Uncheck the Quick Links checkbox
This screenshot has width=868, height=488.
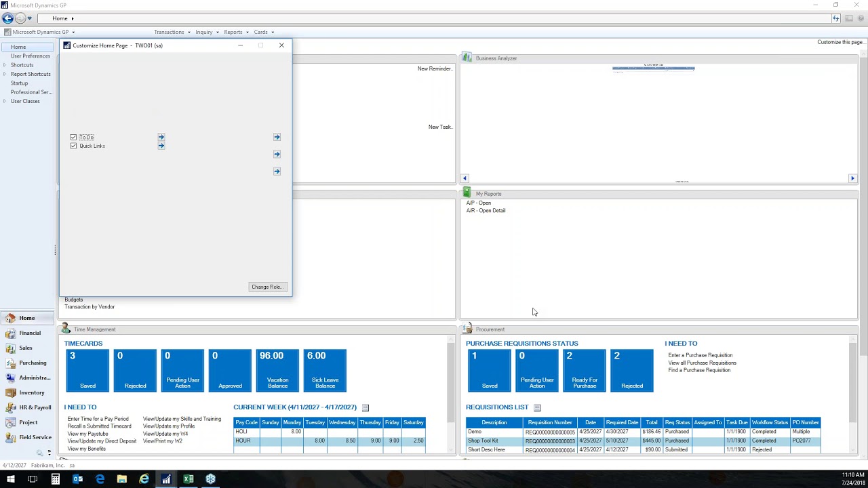[x=74, y=146]
